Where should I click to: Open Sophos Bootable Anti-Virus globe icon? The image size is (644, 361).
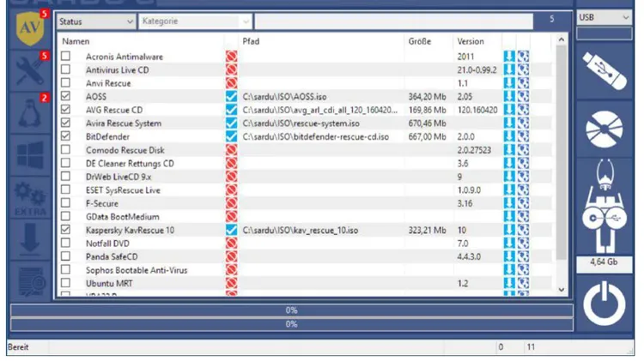523,270
